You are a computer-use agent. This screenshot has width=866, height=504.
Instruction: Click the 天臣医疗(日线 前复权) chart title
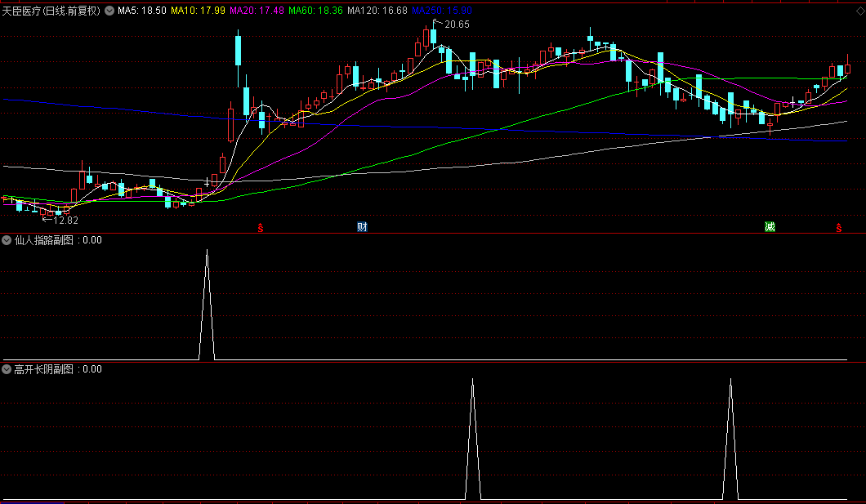[x=51, y=11]
